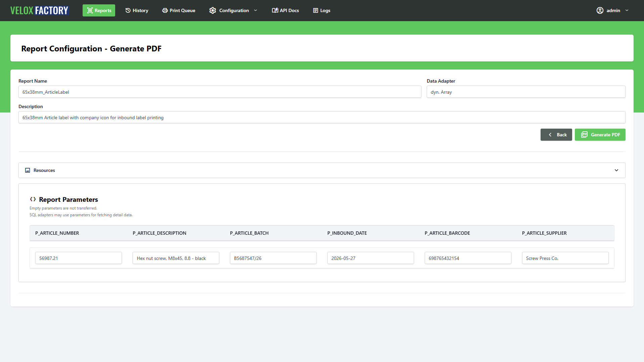Click the admin user avatar icon
644x362 pixels.
[600, 10]
